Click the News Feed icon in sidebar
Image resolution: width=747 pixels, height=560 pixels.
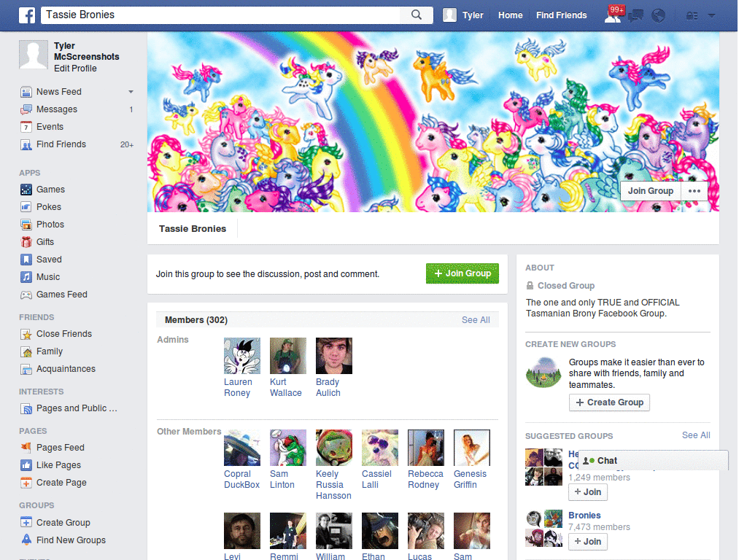(x=26, y=92)
